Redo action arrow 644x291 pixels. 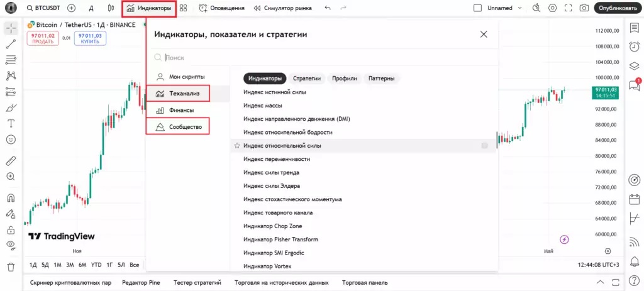tap(343, 8)
